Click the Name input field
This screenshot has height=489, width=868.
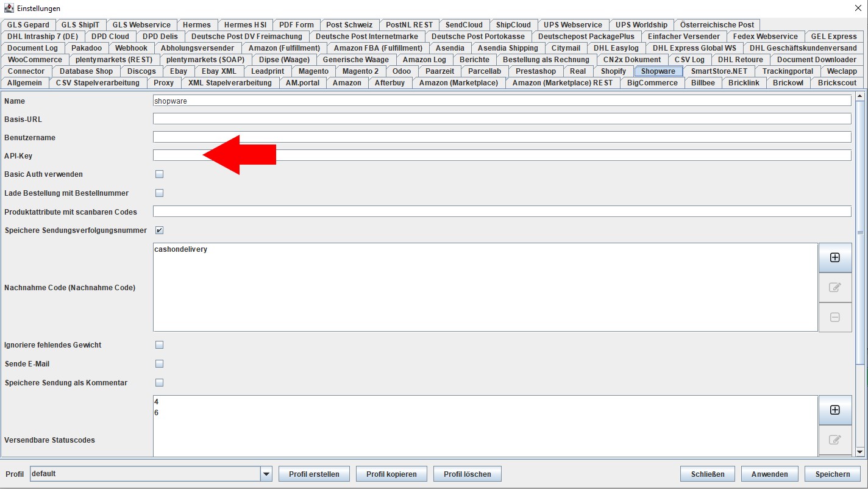502,101
